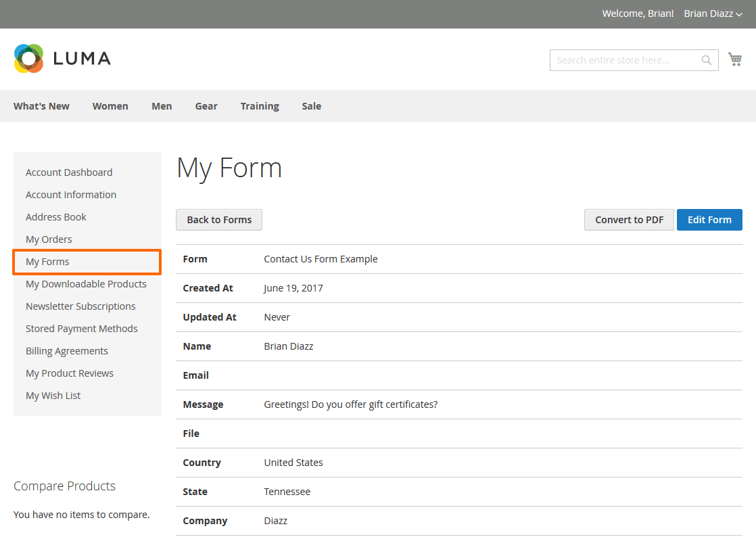Expand the Brian Diazz account dropdown
This screenshot has height=537, width=756.
tap(713, 14)
